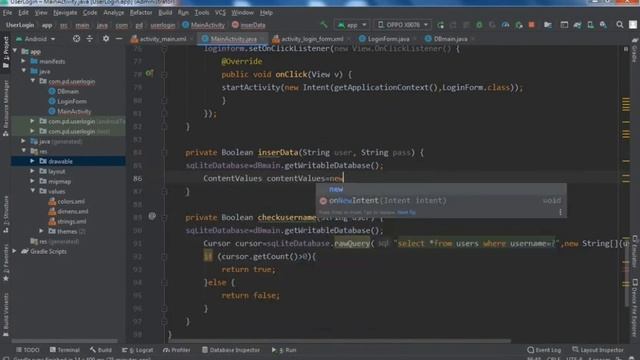Collapse the app root node

15,51
